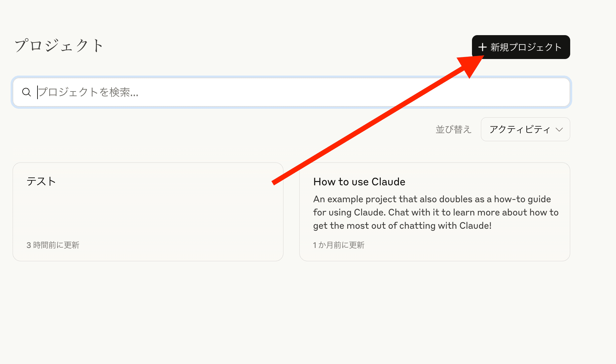Click the 並び替え sort label
Screen dimensions: 616x364
[453, 129]
